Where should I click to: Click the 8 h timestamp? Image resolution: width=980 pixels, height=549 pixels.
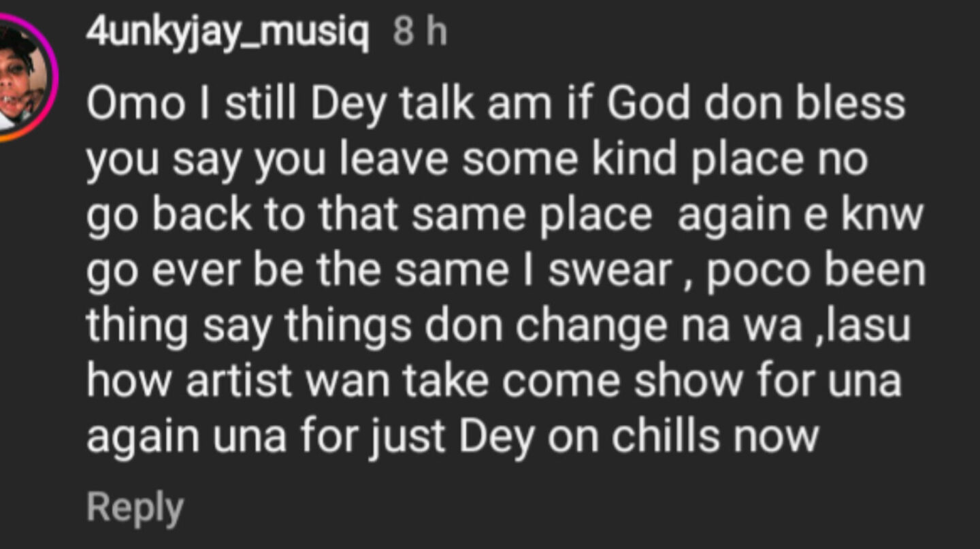420,33
